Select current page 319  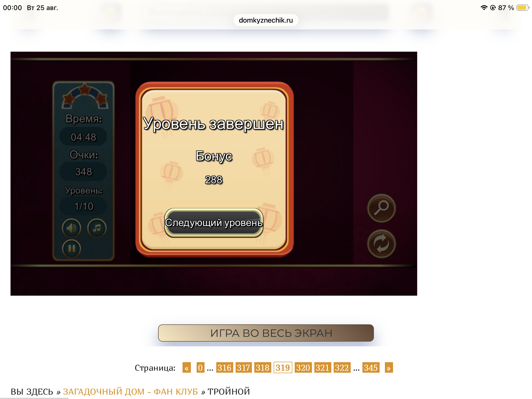pos(283,368)
